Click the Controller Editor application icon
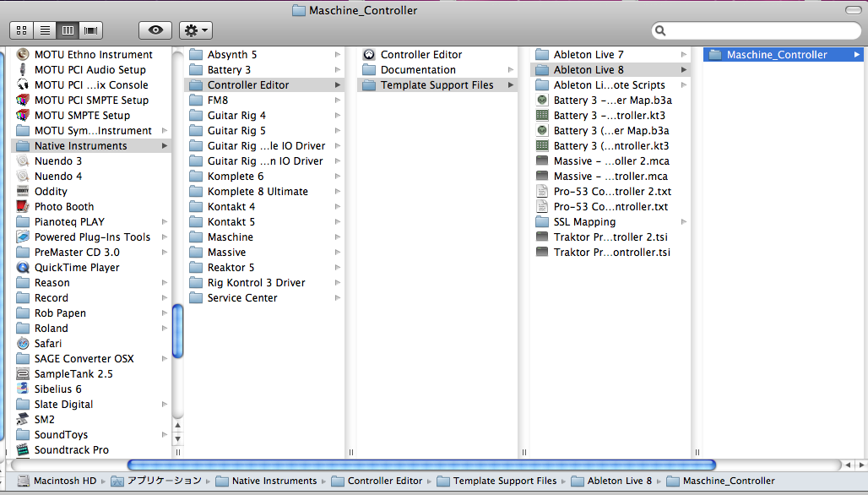Screen dimensions: 868x495 369,54
